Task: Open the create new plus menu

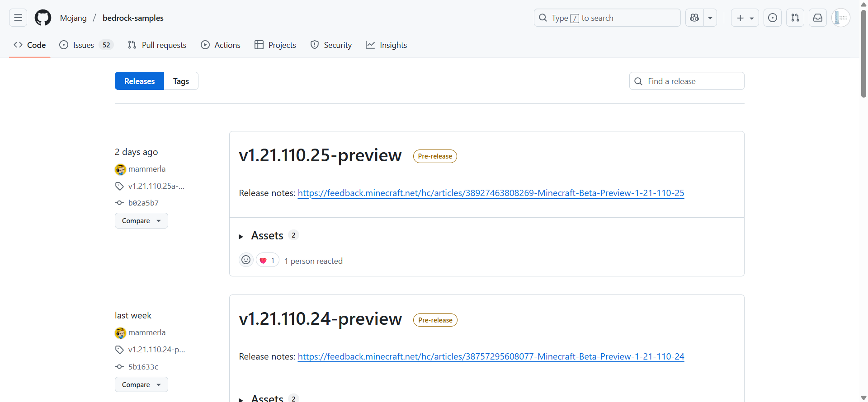Action: 745,18
